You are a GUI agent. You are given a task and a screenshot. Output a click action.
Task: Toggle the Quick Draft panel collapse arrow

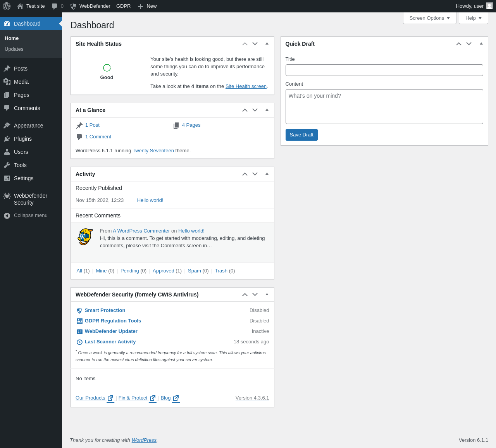click(x=481, y=44)
